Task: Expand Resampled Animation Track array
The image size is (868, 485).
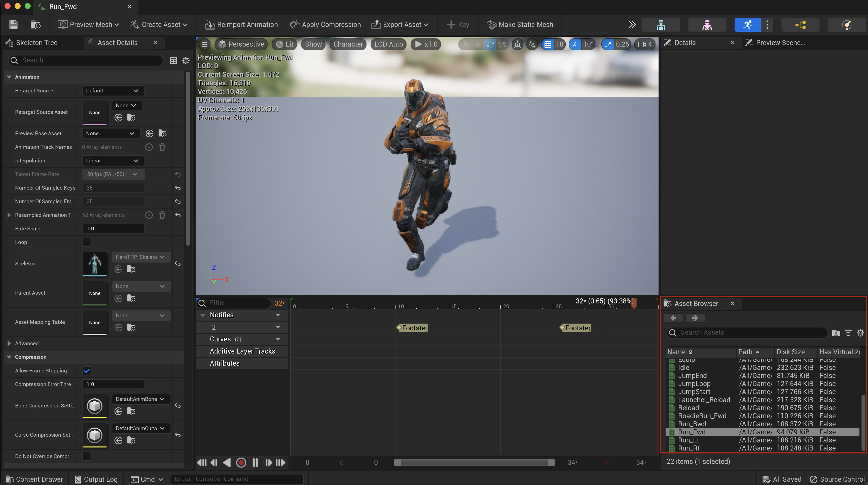Action: [x=9, y=215]
